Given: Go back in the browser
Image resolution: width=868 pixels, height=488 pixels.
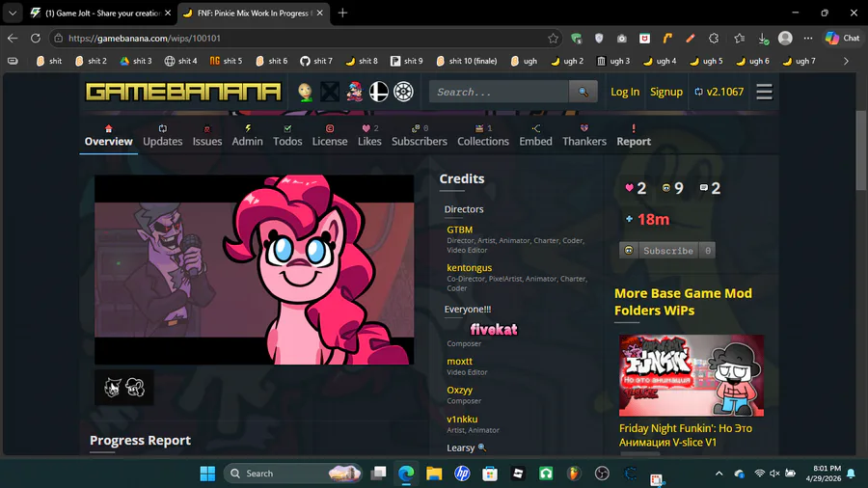Looking at the screenshot, I should (x=13, y=39).
